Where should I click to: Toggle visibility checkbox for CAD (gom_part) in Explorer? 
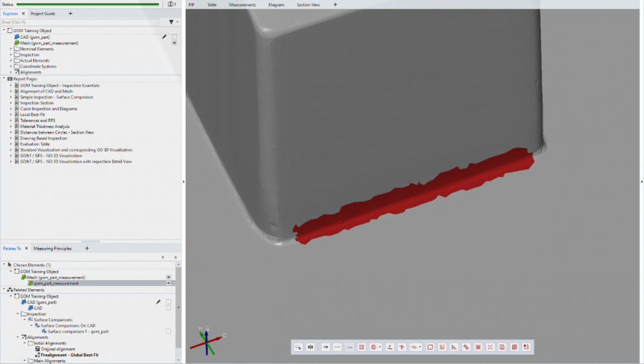tap(174, 37)
